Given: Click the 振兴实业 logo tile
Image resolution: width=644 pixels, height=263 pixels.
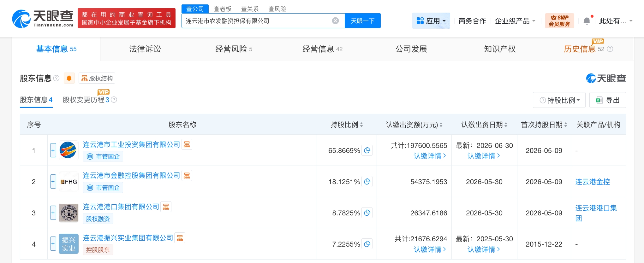Looking at the screenshot, I should tap(69, 244).
